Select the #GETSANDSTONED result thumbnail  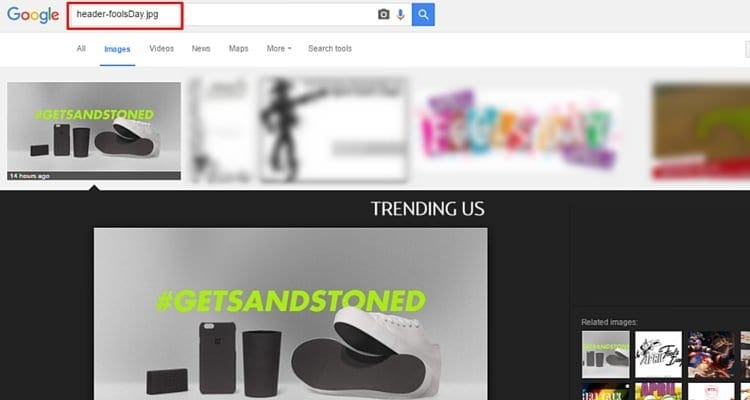tap(94, 131)
